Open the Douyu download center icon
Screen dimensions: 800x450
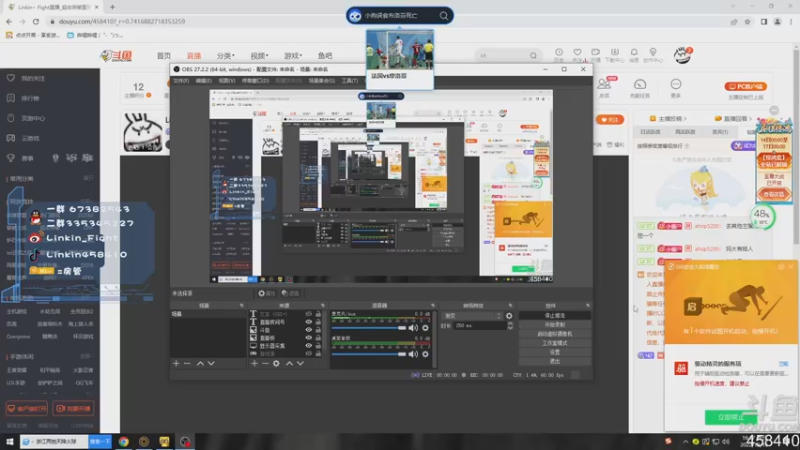[615, 54]
